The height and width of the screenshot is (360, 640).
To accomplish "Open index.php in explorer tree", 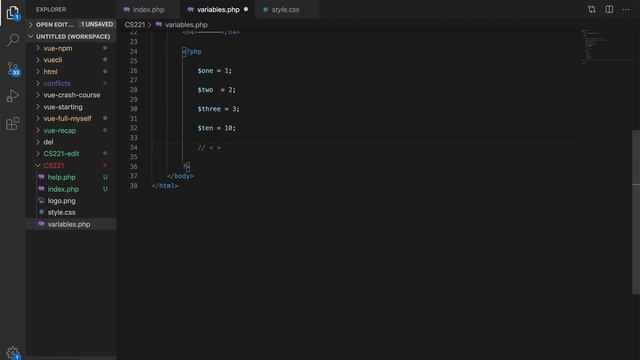I will point(71,189).
